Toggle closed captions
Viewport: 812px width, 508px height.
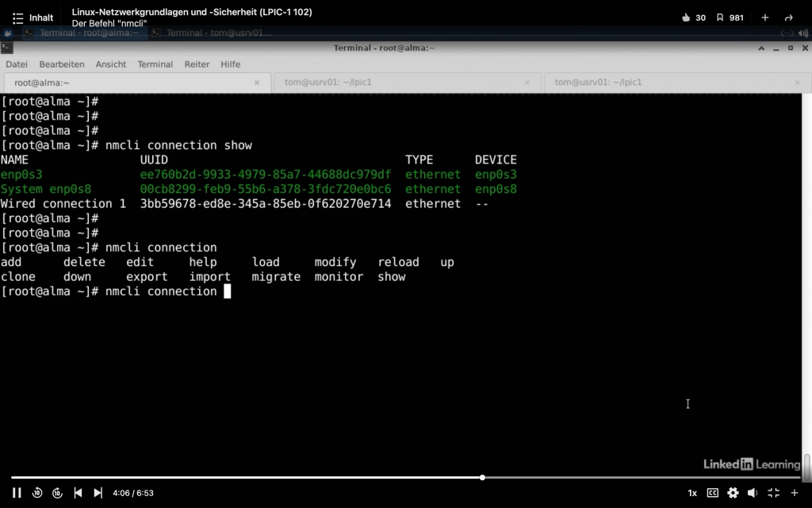[713, 493]
